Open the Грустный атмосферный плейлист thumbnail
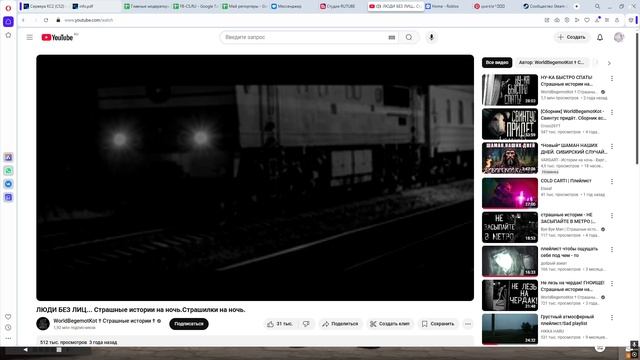 point(510,329)
